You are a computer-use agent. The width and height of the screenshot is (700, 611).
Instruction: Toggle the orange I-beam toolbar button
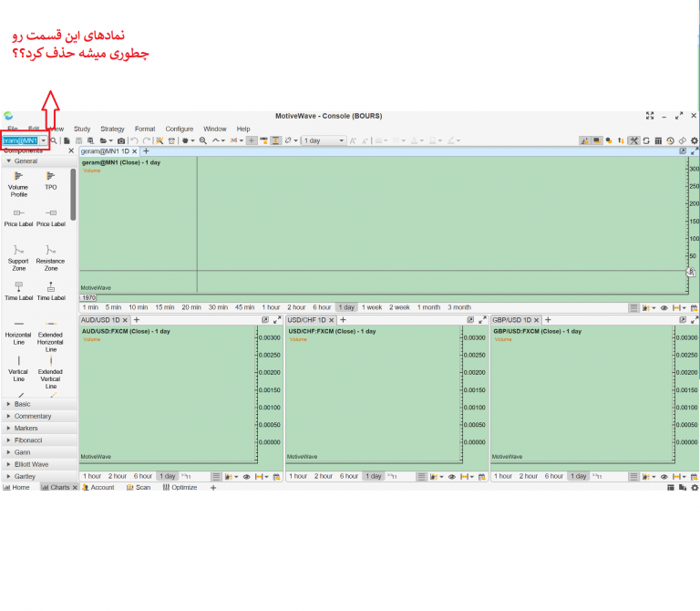(x=276, y=140)
